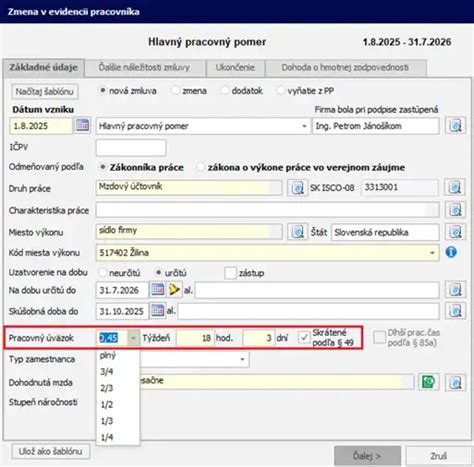The width and height of the screenshot is (474, 467).
Task: Click lookup icon beside Druh práce field
Action: pyautogui.click(x=297, y=188)
